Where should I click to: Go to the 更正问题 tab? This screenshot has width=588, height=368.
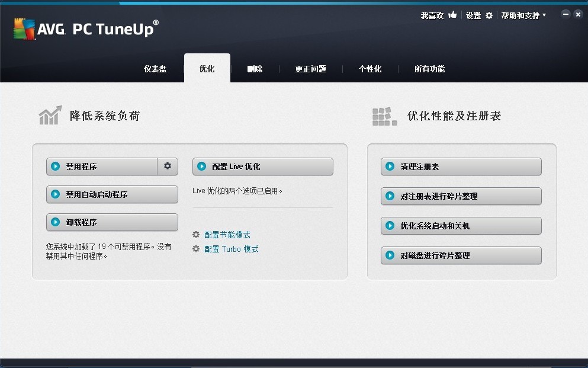click(310, 69)
